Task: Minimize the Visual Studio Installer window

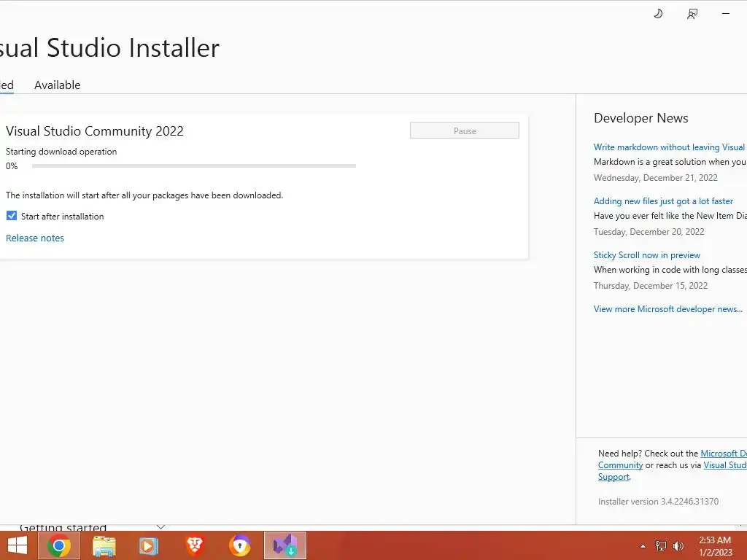Action: (726, 14)
